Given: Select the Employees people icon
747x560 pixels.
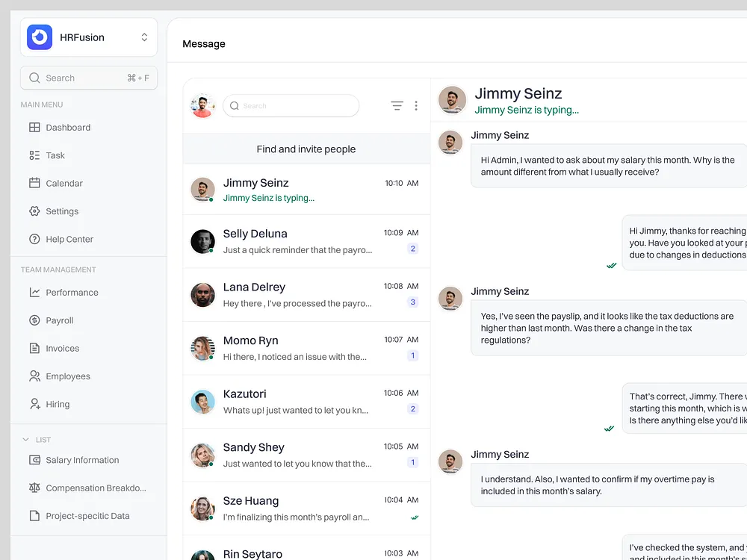Looking at the screenshot, I should (x=34, y=376).
